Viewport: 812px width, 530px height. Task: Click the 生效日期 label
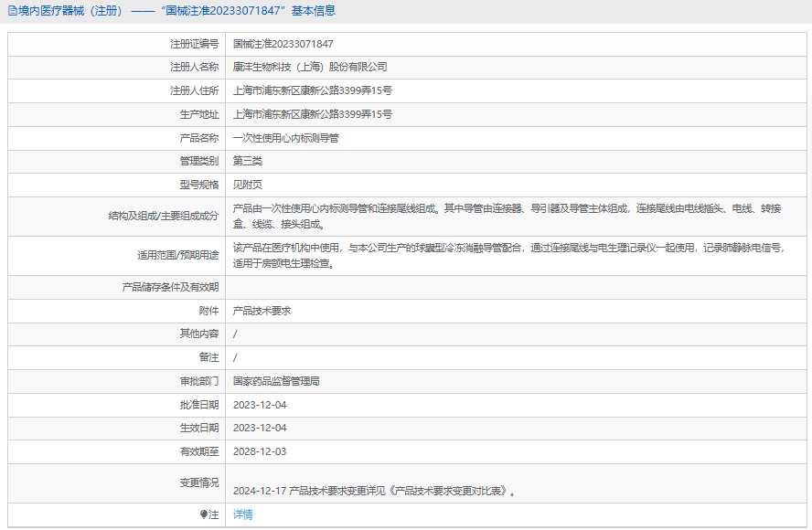199,428
